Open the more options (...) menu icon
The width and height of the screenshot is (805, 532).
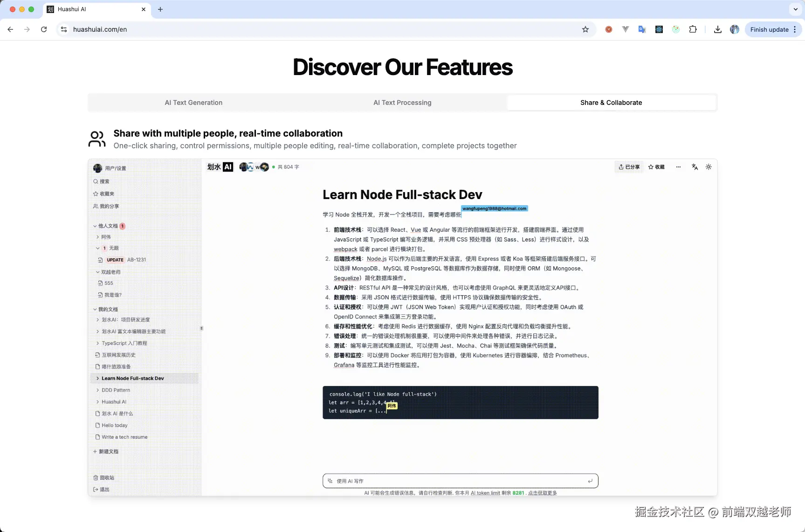point(678,166)
